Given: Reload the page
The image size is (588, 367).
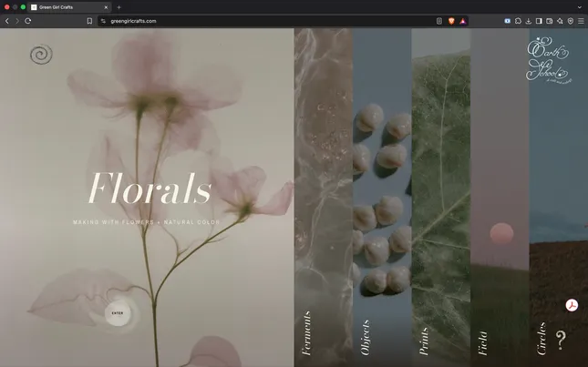Looking at the screenshot, I should 27,21.
